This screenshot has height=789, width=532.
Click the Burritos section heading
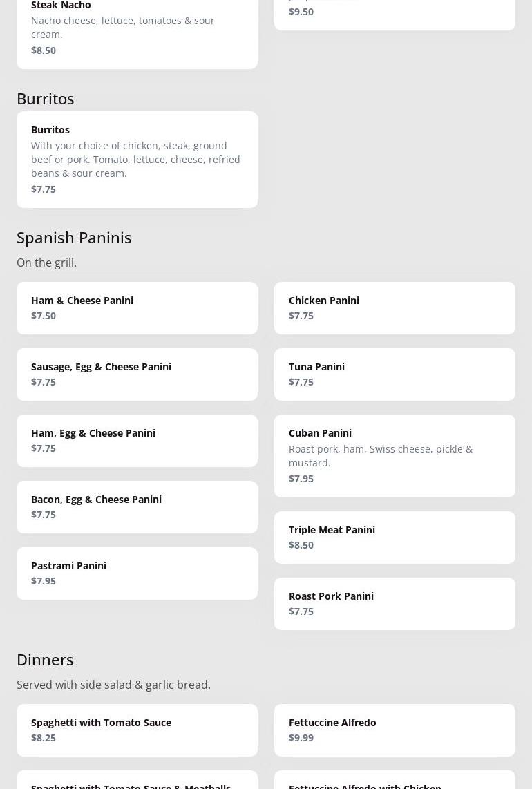coord(45,98)
